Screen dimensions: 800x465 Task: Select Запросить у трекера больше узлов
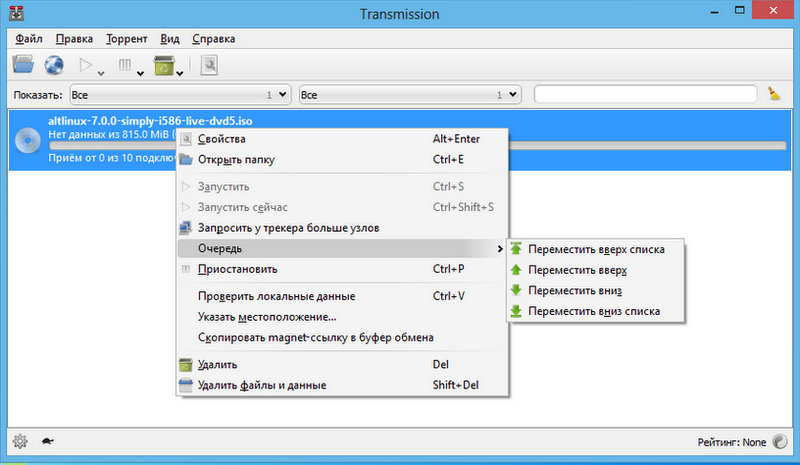342,228
